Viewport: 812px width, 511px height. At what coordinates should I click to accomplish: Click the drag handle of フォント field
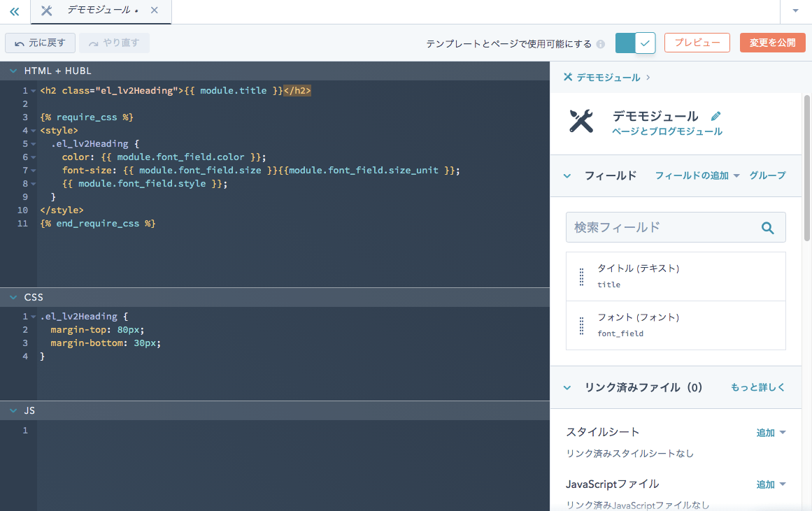[581, 326]
